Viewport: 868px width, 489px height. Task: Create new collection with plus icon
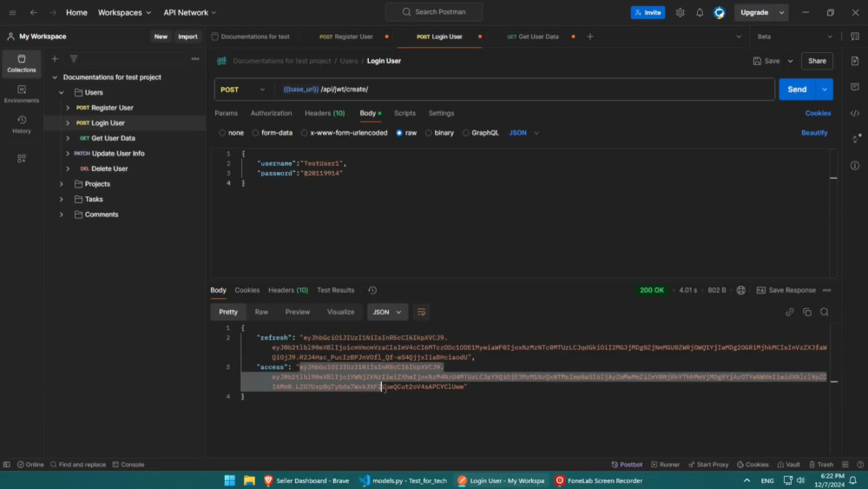54,59
